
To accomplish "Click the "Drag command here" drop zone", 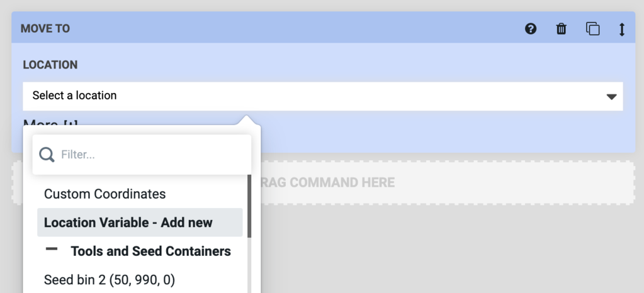I will click(x=441, y=183).
